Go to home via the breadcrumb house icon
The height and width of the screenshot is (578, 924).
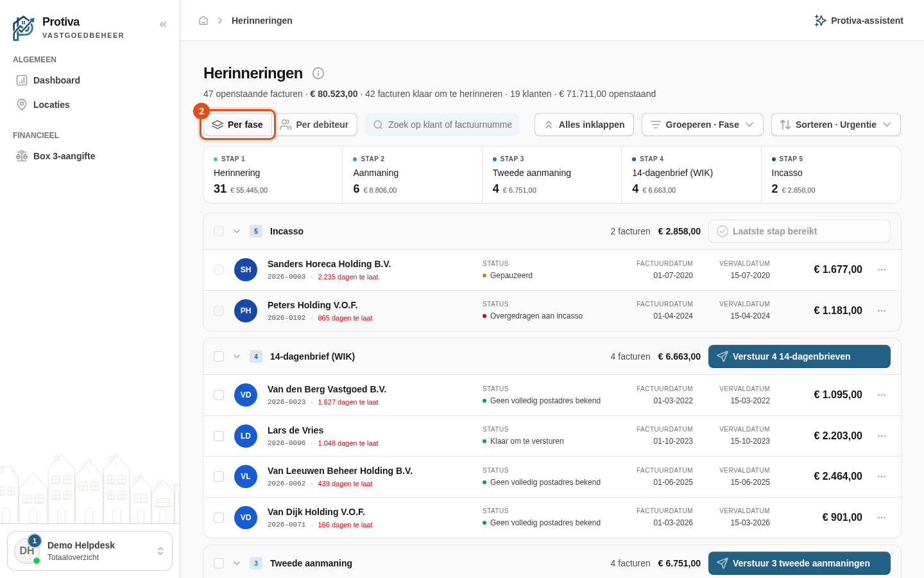tap(203, 21)
